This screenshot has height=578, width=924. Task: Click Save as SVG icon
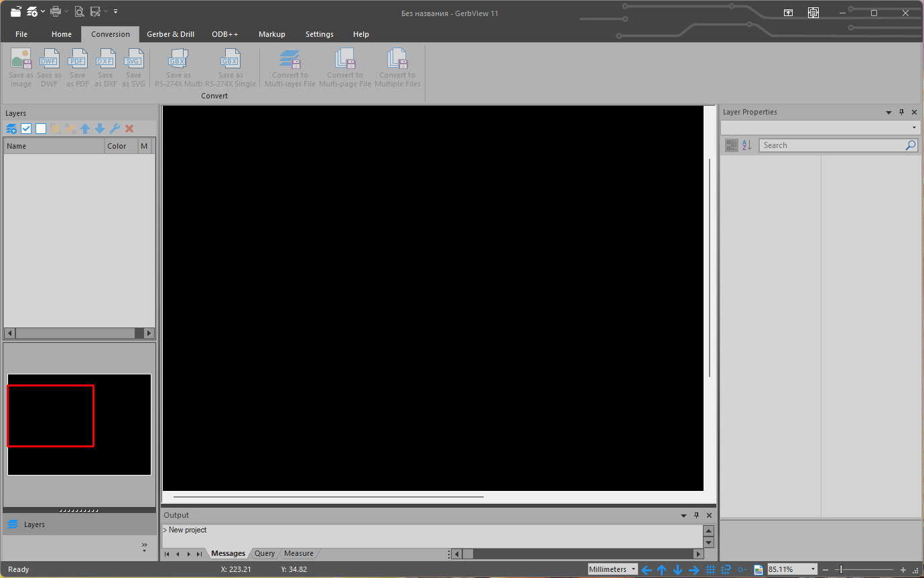click(x=134, y=68)
